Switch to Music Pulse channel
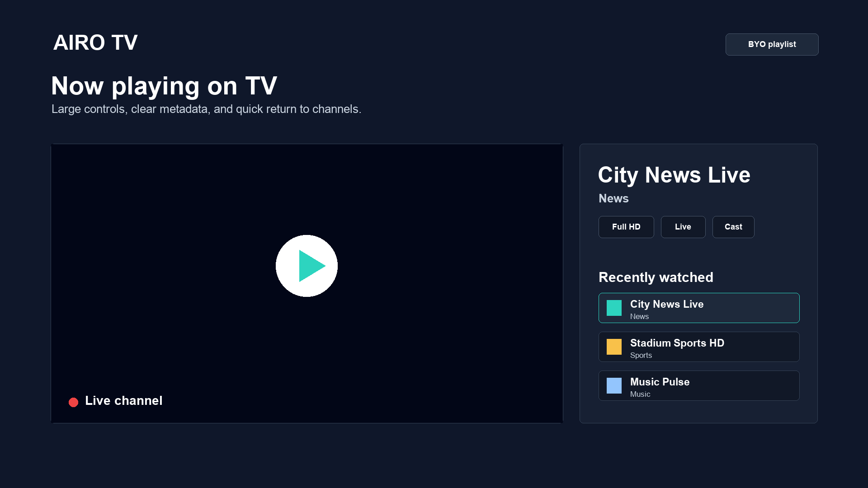 tap(699, 385)
